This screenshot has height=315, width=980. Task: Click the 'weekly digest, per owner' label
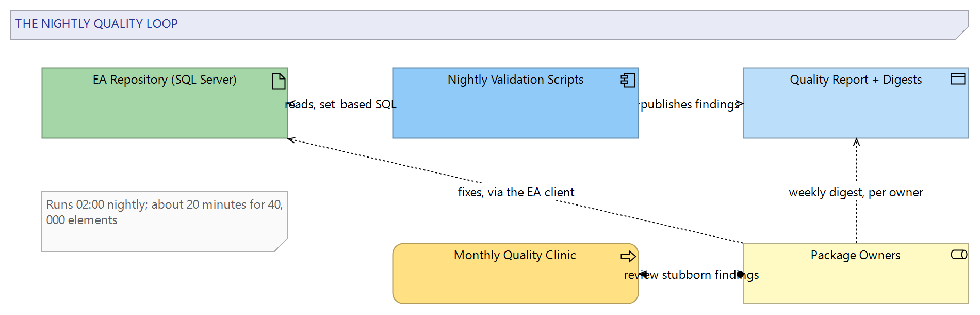(x=856, y=192)
